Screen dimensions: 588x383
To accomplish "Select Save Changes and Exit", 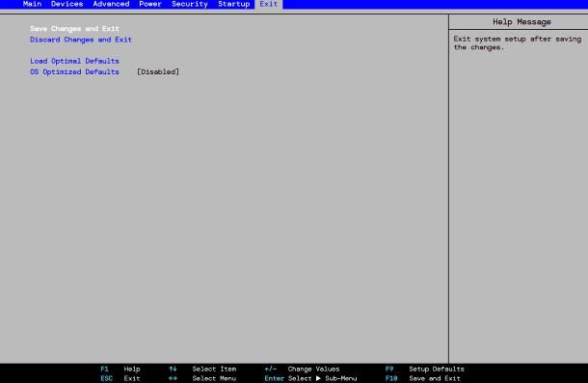I will (x=74, y=29).
